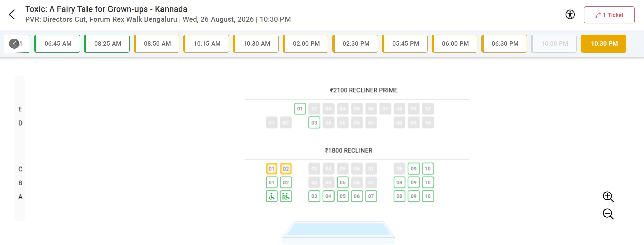Zoom out of the seat map
The height and width of the screenshot is (245, 644).
pos(608,214)
